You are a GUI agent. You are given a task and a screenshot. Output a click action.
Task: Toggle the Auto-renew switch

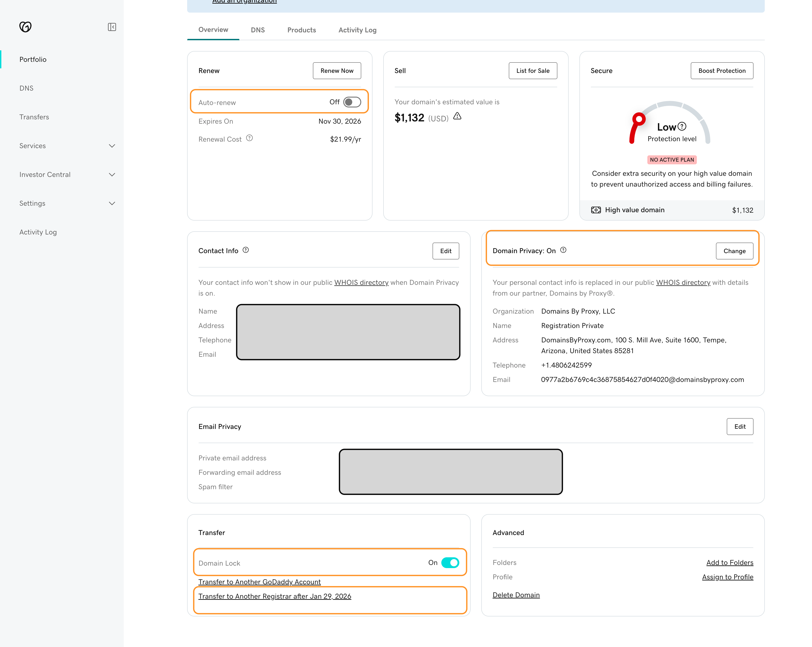pos(352,102)
